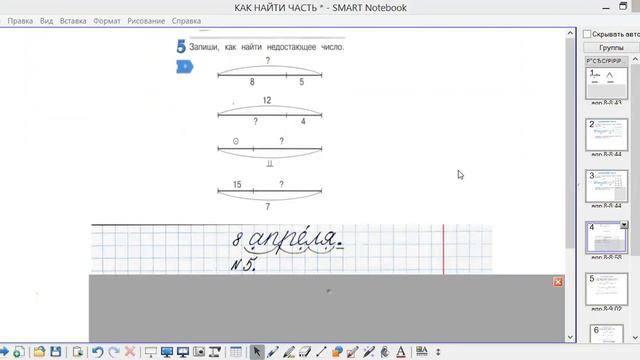Open the dropdown on page 4 thumbnail
This screenshot has height=360, width=640.
[624, 225]
